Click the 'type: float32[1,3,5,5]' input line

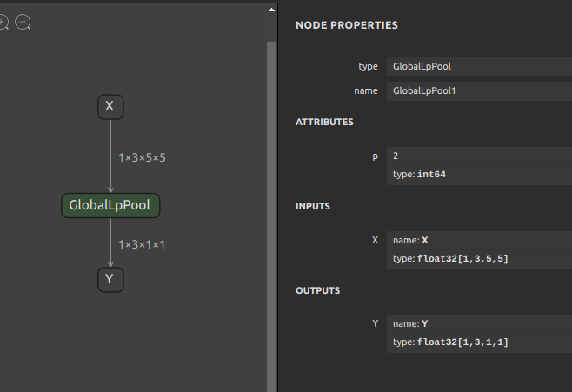tap(479, 259)
